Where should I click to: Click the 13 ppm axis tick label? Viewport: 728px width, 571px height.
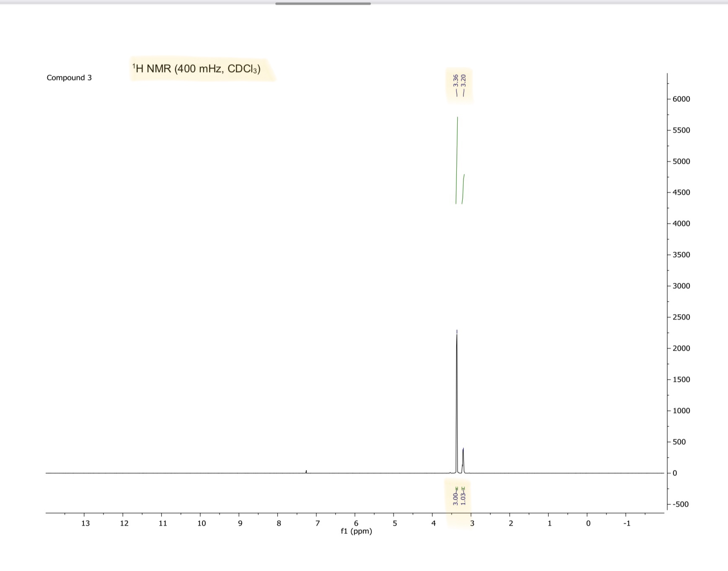(x=85, y=523)
